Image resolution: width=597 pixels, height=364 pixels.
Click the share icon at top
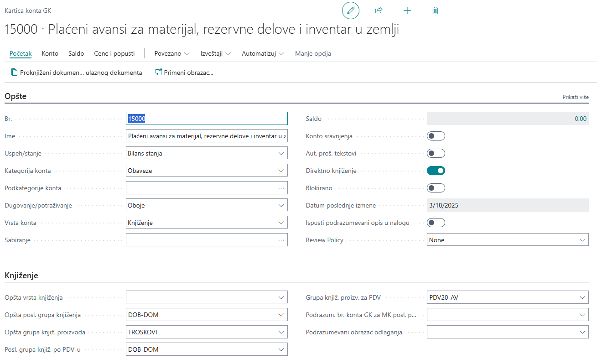coord(379,10)
